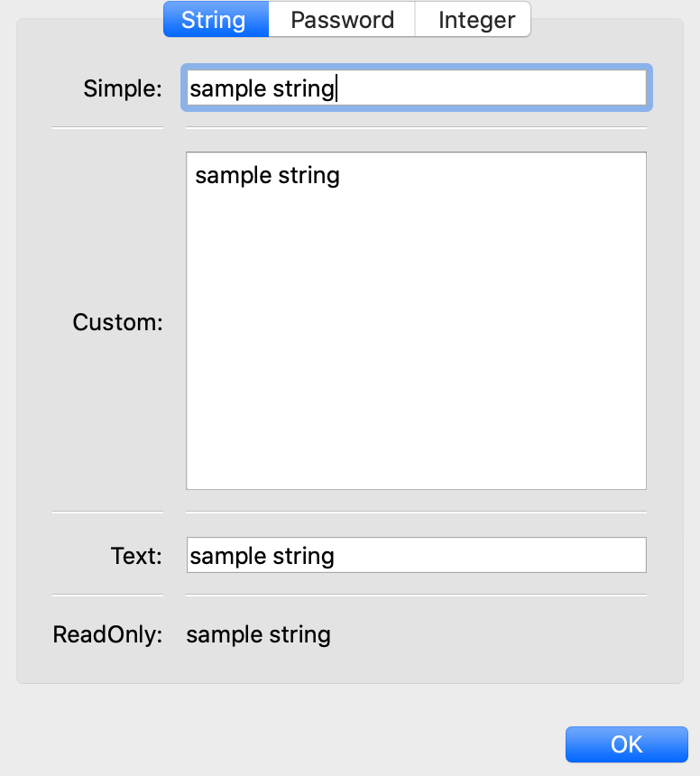Image resolution: width=700 pixels, height=776 pixels.
Task: Click the word "sample" in ReadOnly value
Action: point(225,634)
